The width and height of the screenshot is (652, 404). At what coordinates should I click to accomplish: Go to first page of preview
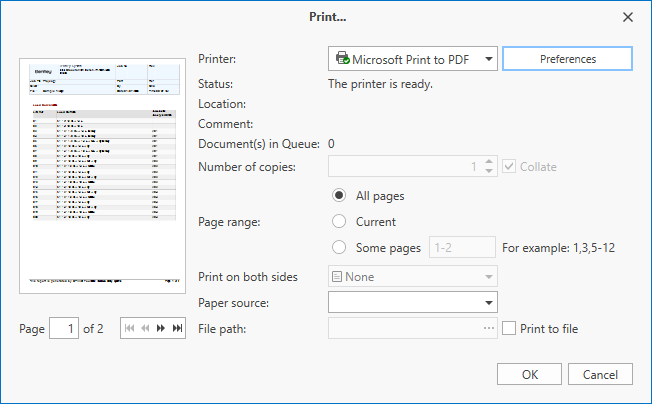coord(129,328)
